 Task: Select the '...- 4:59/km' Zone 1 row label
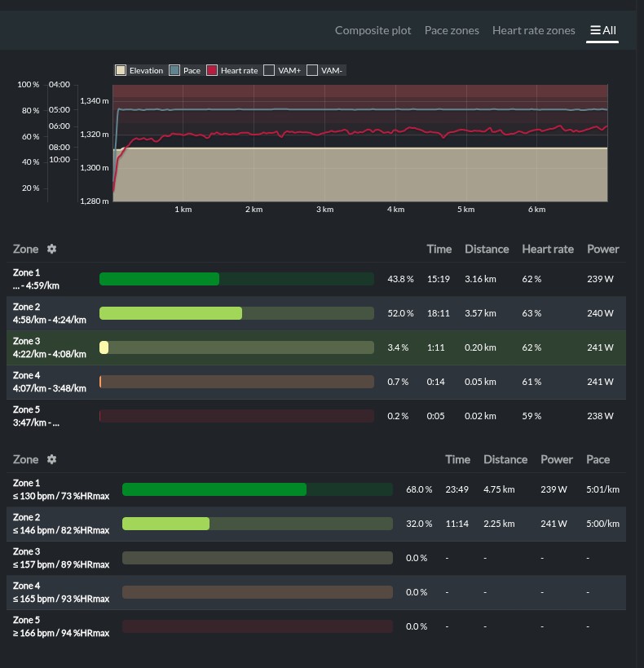[36, 285]
